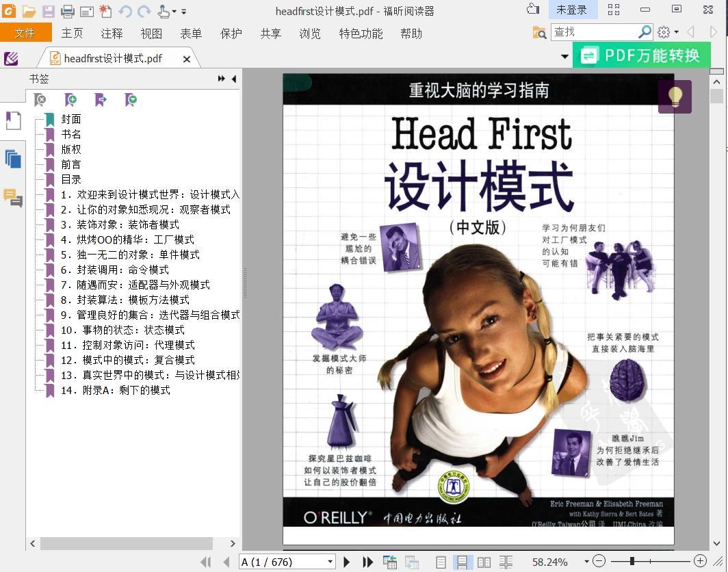Click the bookmark icon with green down-arrow
The height and width of the screenshot is (572, 728).
[x=131, y=99]
